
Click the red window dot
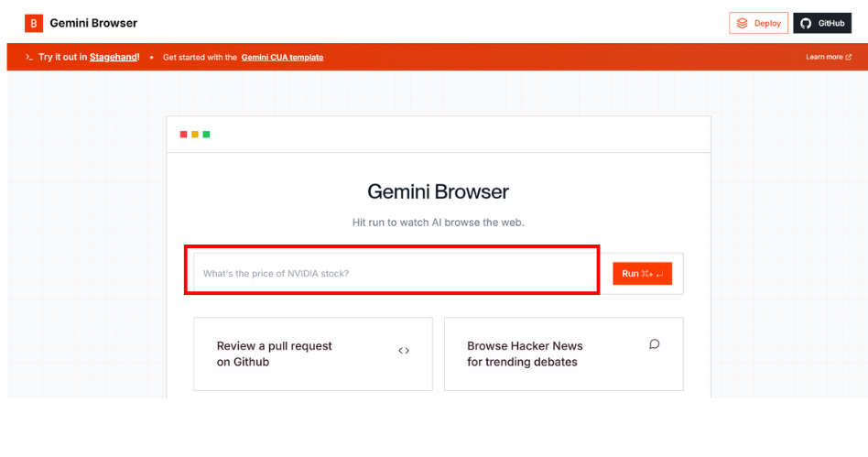(x=183, y=135)
